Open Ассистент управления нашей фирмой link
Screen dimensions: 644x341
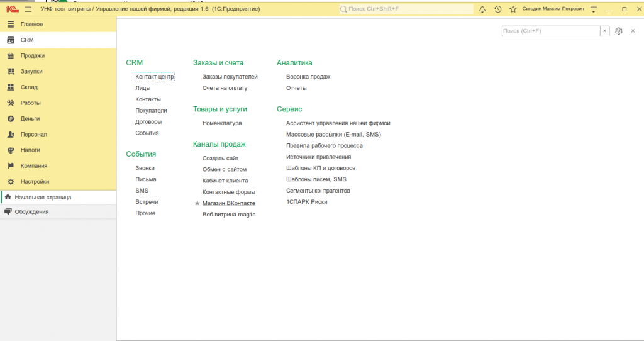point(338,123)
